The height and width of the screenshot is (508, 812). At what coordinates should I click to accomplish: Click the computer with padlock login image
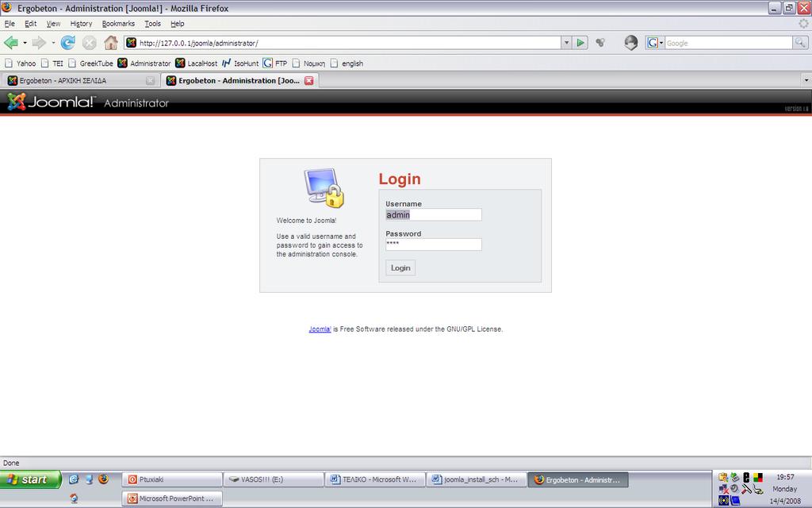(324, 187)
